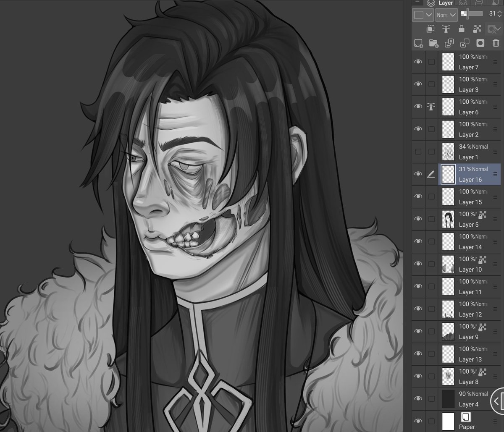Lock the layer with the padlock icon

click(x=462, y=29)
